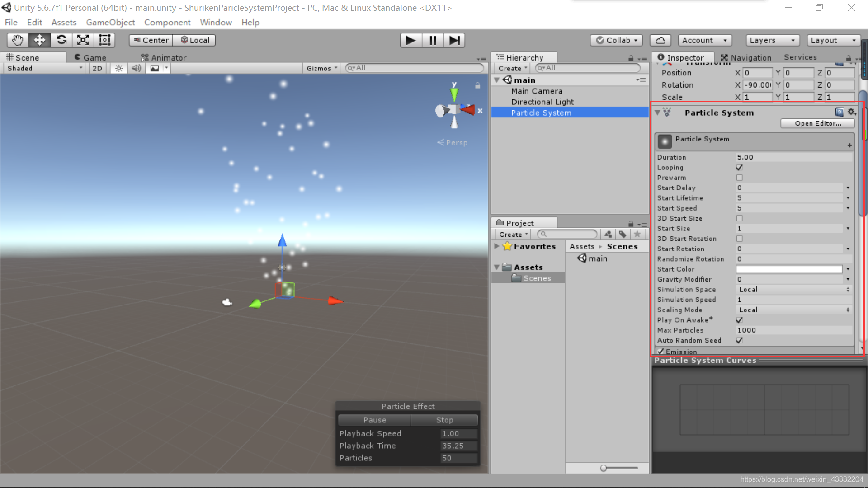
Task: Open the Layers dropdown
Action: (772, 40)
